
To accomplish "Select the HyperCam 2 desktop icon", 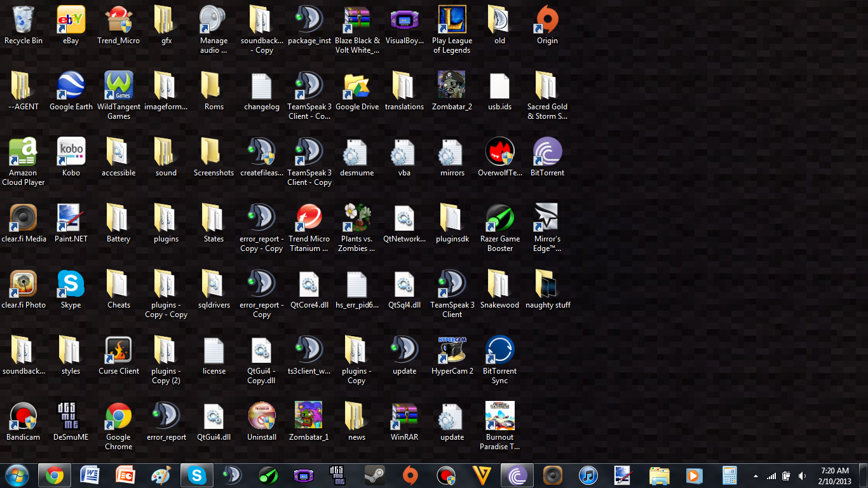I will (x=452, y=356).
